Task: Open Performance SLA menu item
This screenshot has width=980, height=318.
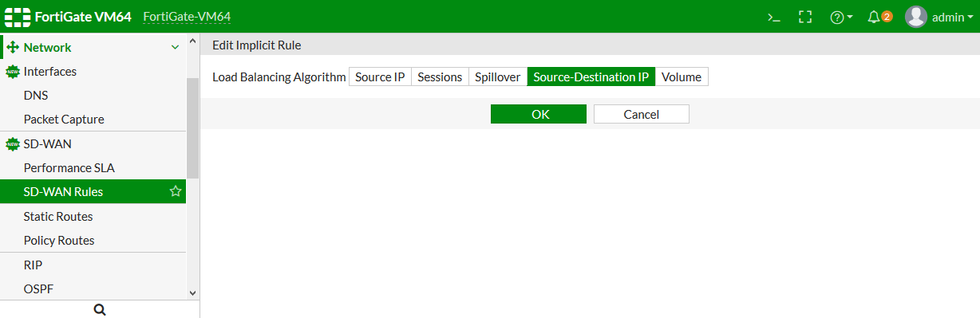Action: pos(69,168)
